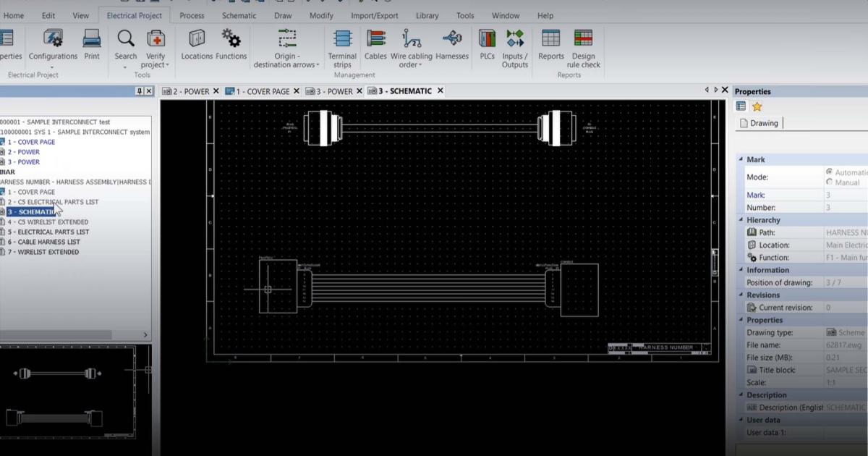The height and width of the screenshot is (456, 868).
Task: Open the Home ribbon tab
Action: pyautogui.click(x=14, y=15)
